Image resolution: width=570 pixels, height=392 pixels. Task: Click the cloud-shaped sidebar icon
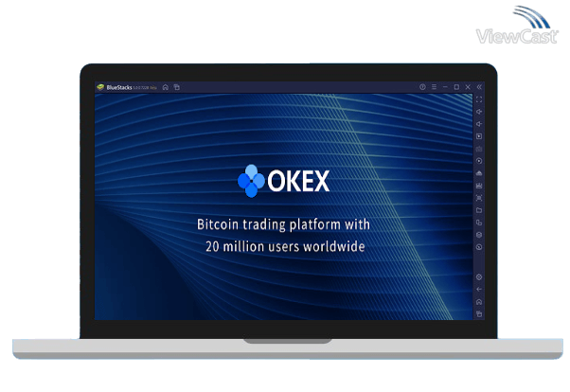point(479,173)
